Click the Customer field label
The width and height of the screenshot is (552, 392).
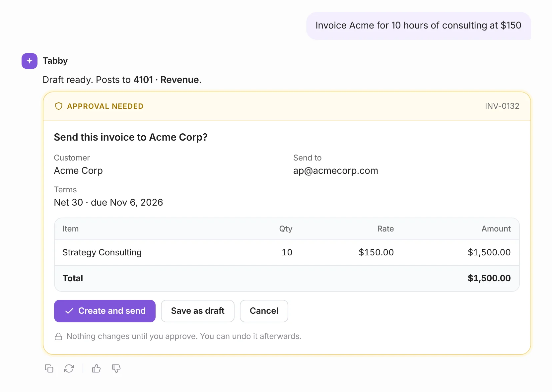point(72,158)
